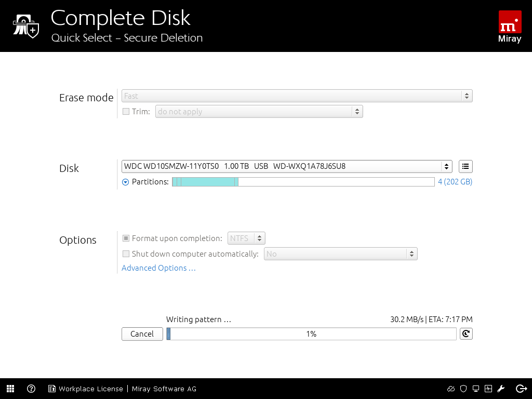Image resolution: width=532 pixels, height=399 pixels.
Task: Open the Advanced Options link
Action: click(158, 268)
